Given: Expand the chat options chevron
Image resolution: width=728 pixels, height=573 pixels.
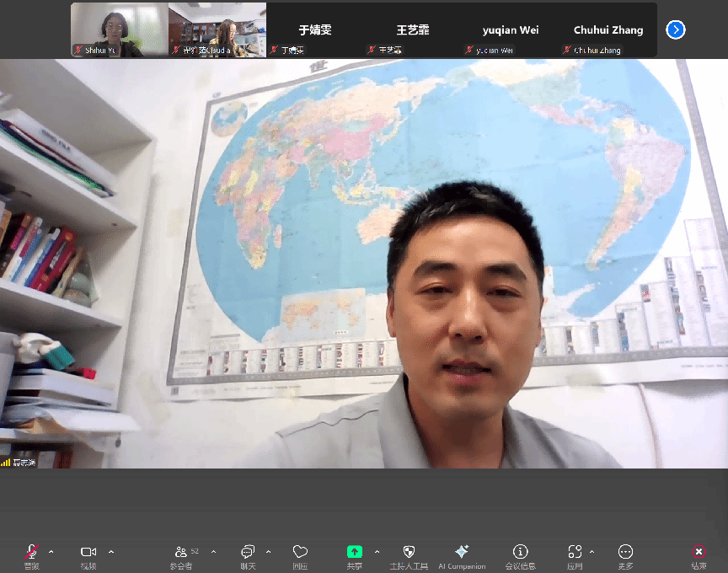Looking at the screenshot, I should coord(269,552).
